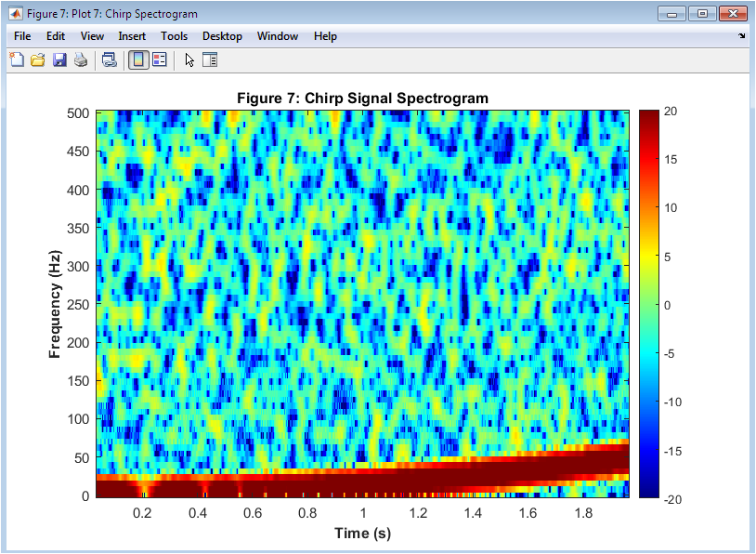Toggle the Insert Colorbar button off

(x=137, y=60)
